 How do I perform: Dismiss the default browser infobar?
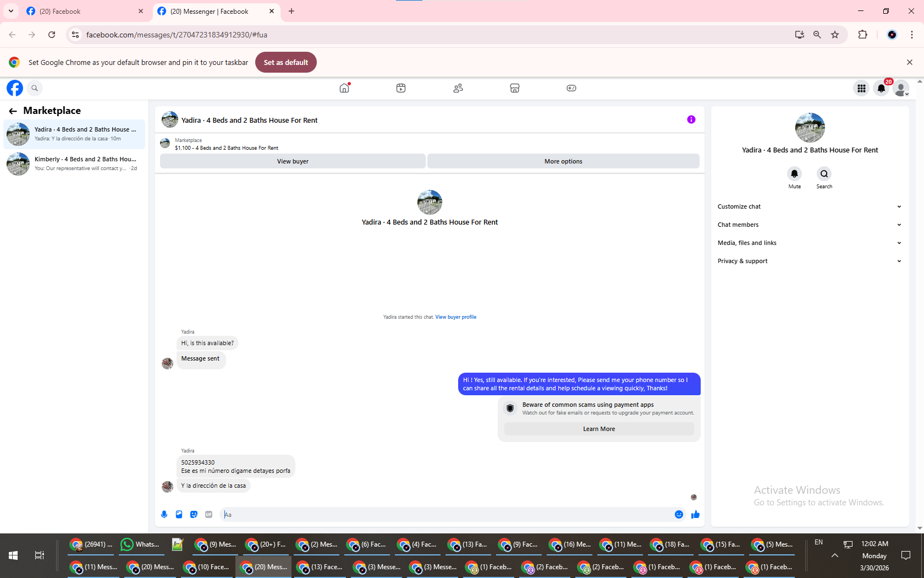[x=910, y=62]
